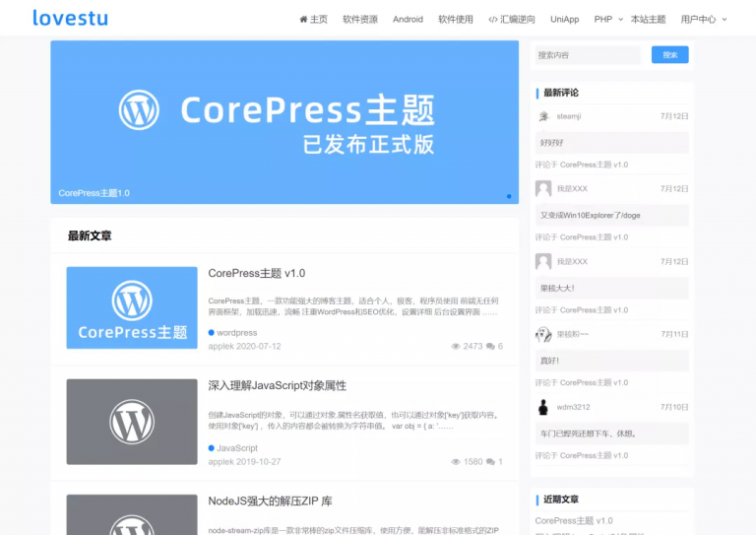
Task: Expand the PHP dropdown menu
Action: click(608, 19)
